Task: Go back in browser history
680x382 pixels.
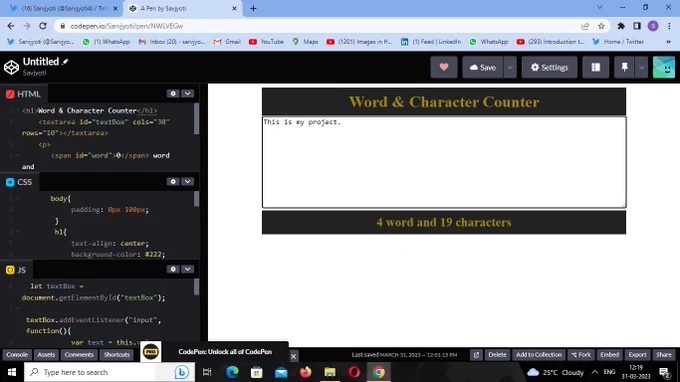Action: (11, 26)
